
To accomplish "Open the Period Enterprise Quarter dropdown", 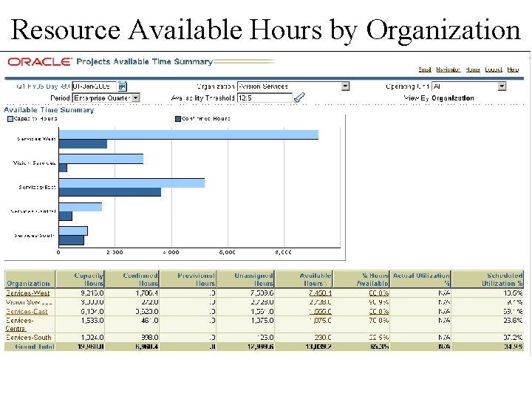I will 135,98.
